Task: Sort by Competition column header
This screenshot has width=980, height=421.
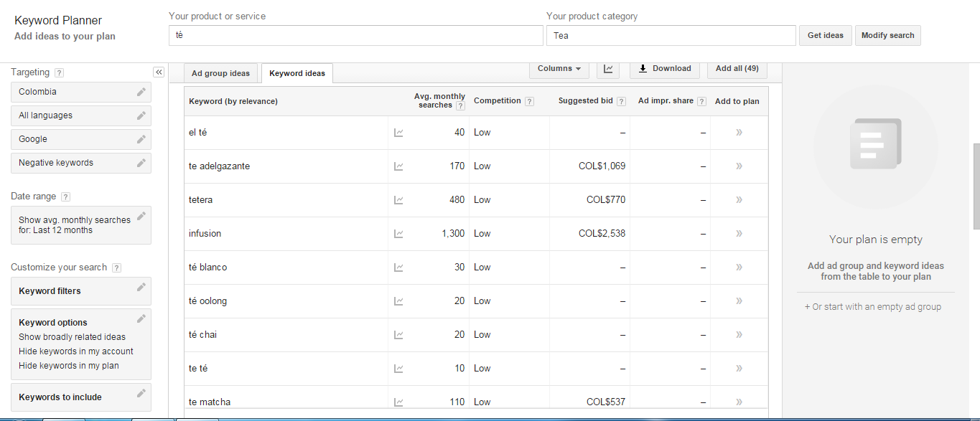Action: 498,101
